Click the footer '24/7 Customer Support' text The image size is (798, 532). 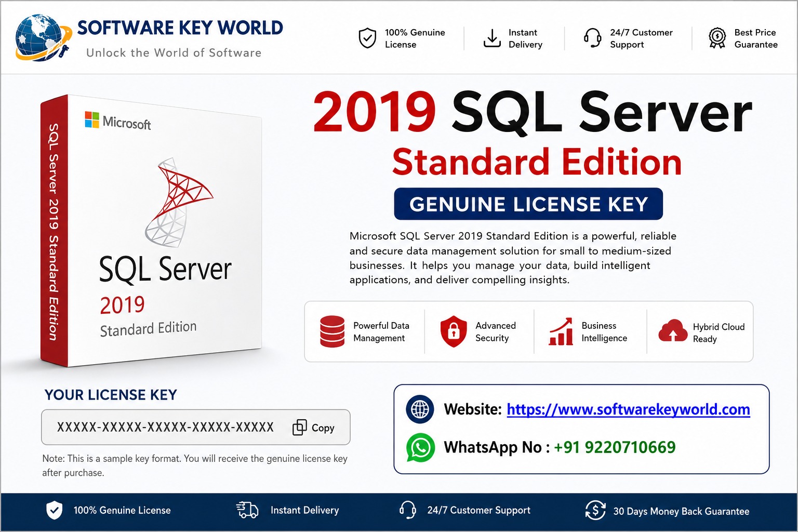tap(479, 510)
